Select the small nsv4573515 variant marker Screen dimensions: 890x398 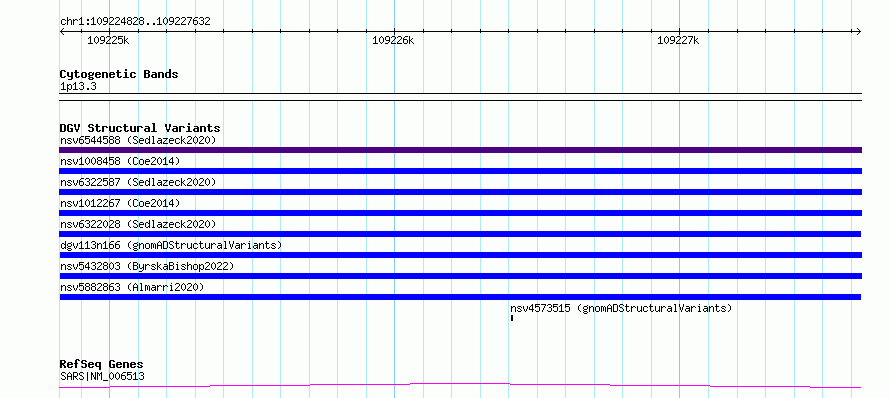point(511,318)
